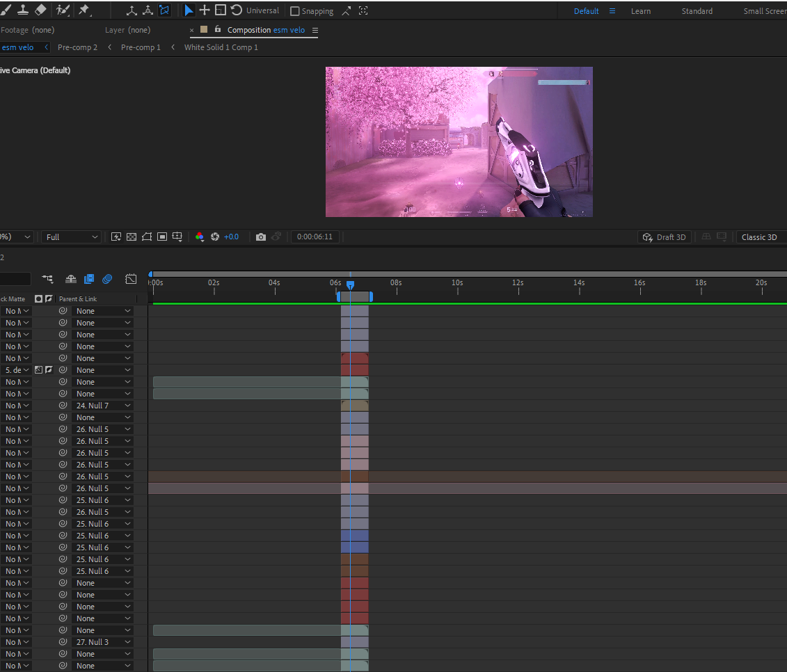The width and height of the screenshot is (787, 672).
Task: Toggle Motion Blur for the composition
Action: (107, 279)
